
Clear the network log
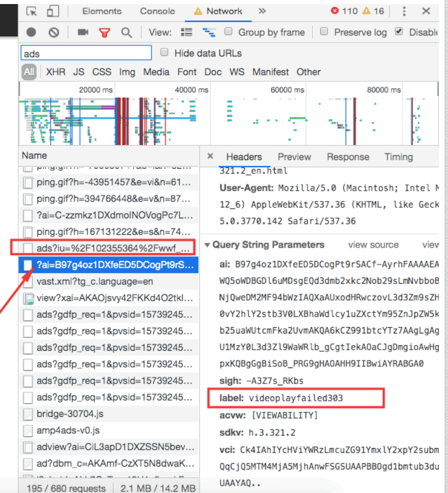[x=54, y=33]
